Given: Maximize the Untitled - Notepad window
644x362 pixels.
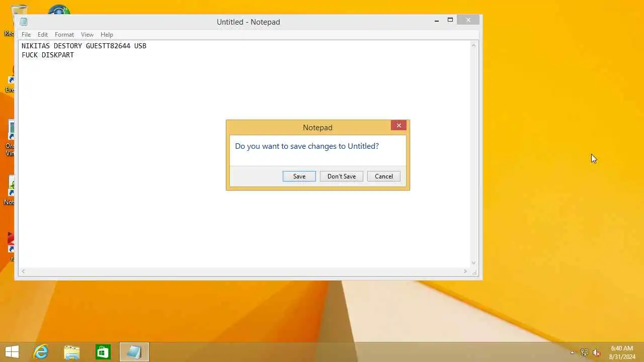Looking at the screenshot, I should [x=450, y=21].
